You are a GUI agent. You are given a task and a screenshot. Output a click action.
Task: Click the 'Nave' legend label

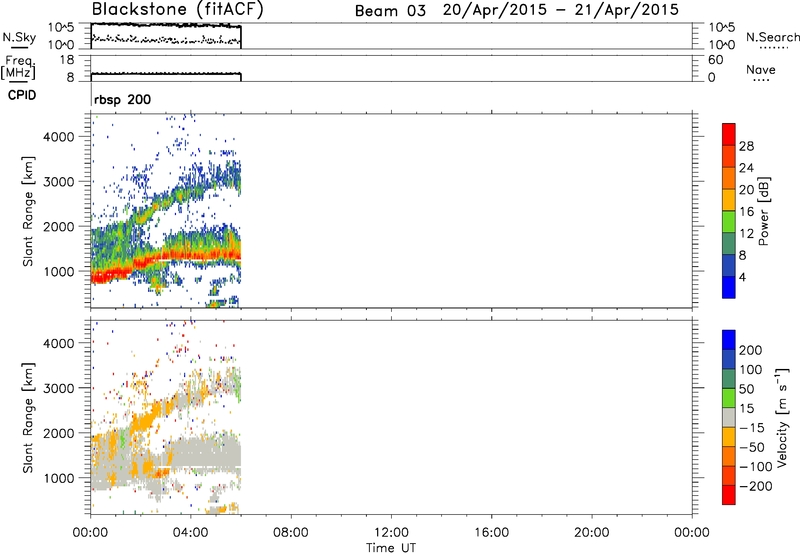pyautogui.click(x=761, y=69)
